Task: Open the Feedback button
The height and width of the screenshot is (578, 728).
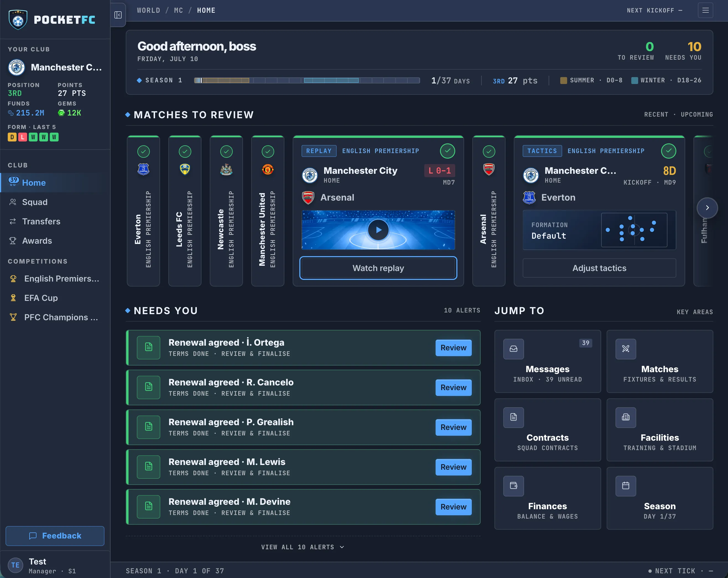Action: point(55,536)
